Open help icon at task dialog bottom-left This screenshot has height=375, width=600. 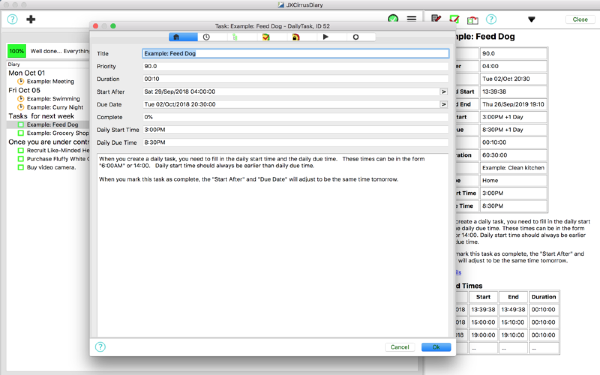100,347
